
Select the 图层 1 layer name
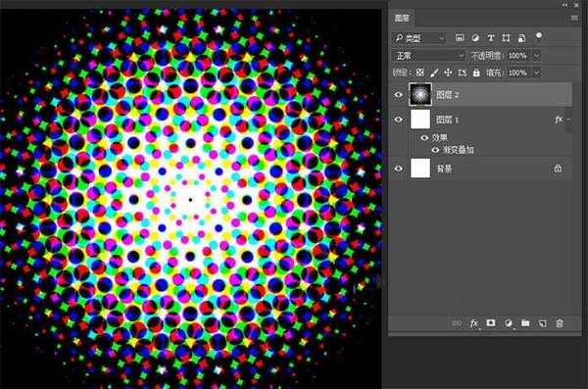click(x=448, y=120)
